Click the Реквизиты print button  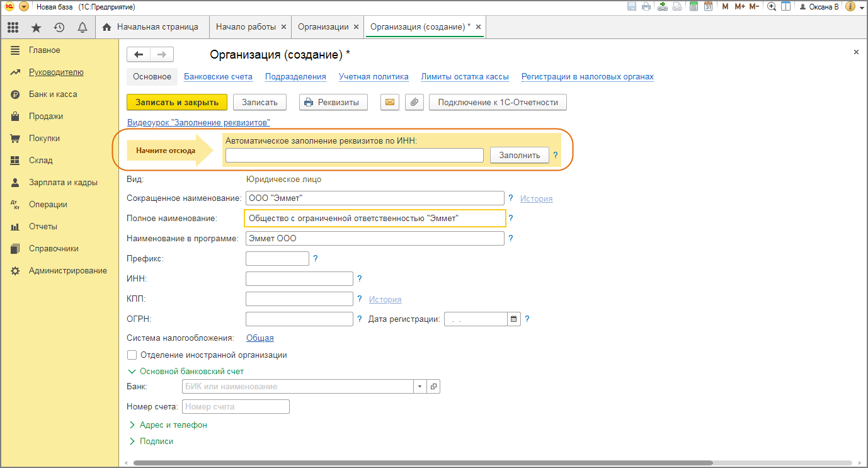click(x=333, y=102)
